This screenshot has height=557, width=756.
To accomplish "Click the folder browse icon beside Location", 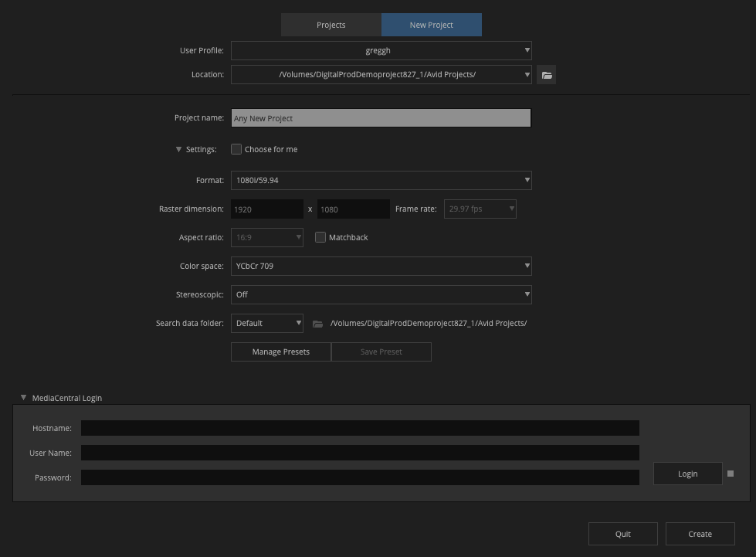I will (x=547, y=75).
